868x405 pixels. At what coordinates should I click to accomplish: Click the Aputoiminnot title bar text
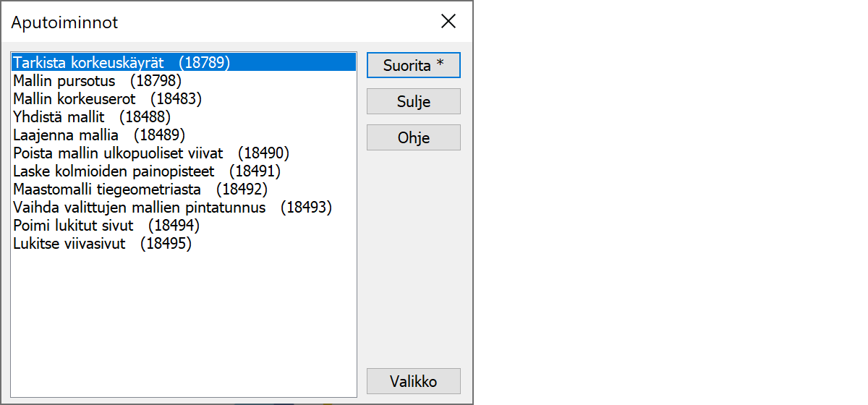tap(64, 22)
